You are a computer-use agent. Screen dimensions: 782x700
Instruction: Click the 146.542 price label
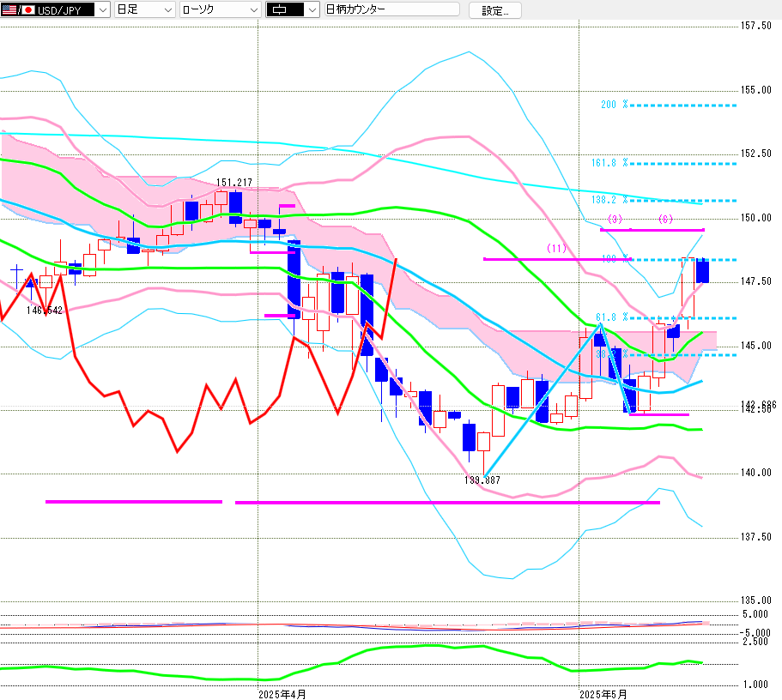(x=45, y=311)
